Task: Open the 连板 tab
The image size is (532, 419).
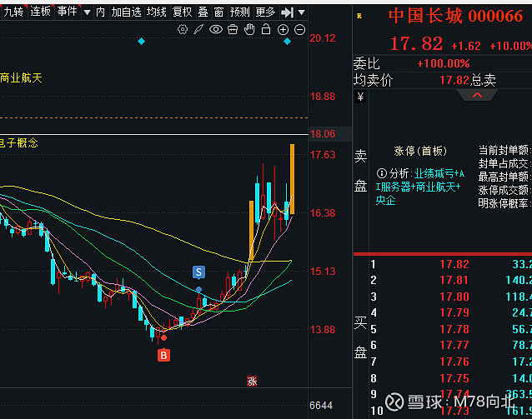Action: (x=40, y=12)
